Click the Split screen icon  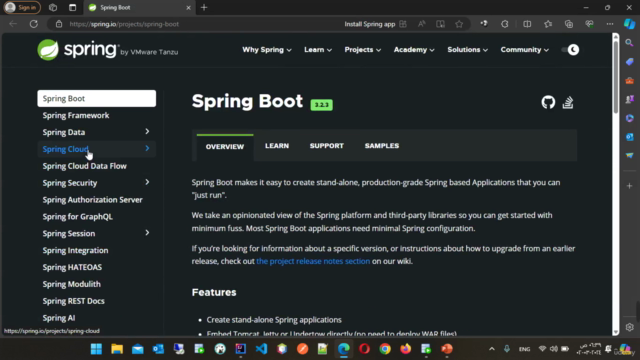(x=527, y=24)
